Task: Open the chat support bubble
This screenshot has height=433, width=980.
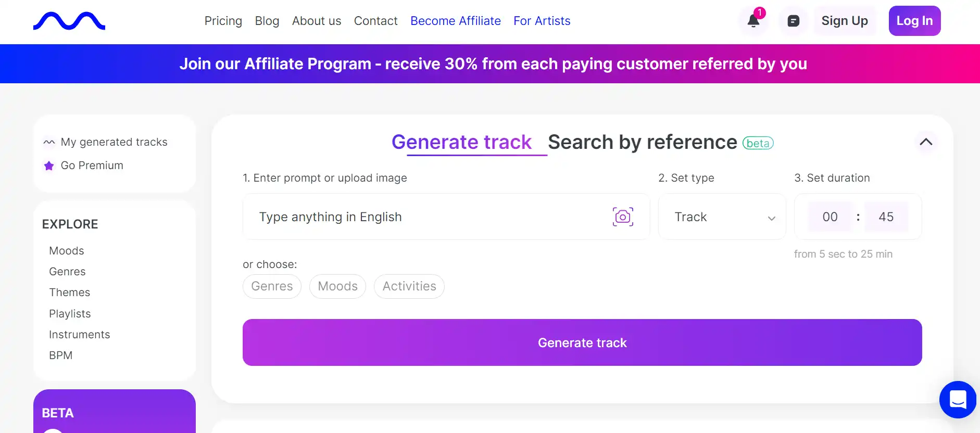Action: coord(958,400)
